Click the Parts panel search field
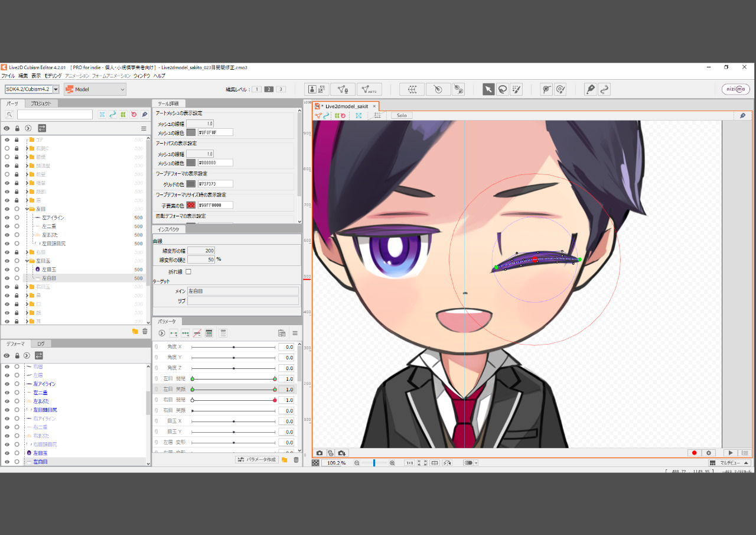Image resolution: width=756 pixels, height=535 pixels. [x=55, y=115]
